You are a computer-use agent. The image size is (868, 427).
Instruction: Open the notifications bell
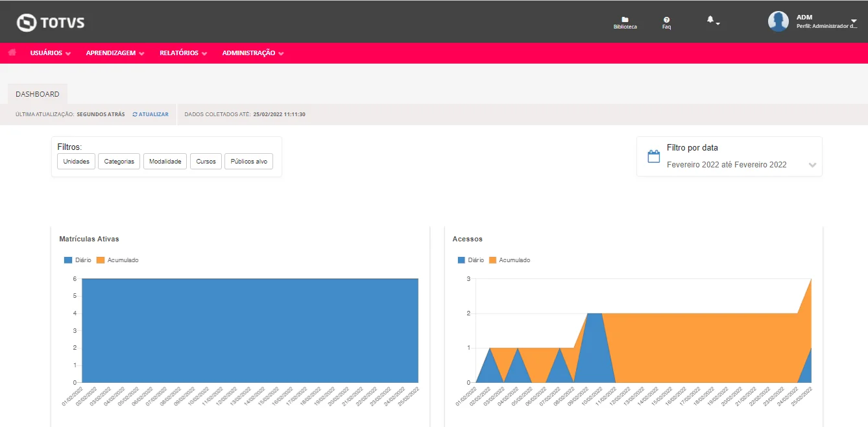[x=710, y=21]
